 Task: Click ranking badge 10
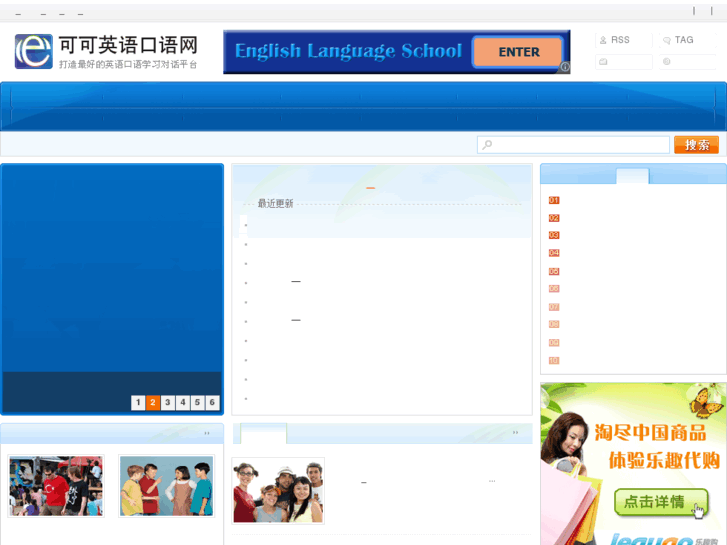(554, 360)
